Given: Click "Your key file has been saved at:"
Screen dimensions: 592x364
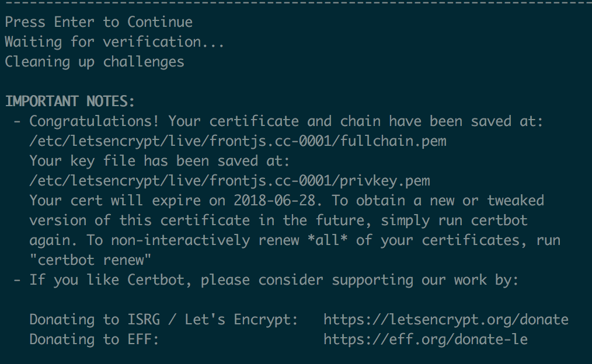Looking at the screenshot, I should tap(159, 161).
